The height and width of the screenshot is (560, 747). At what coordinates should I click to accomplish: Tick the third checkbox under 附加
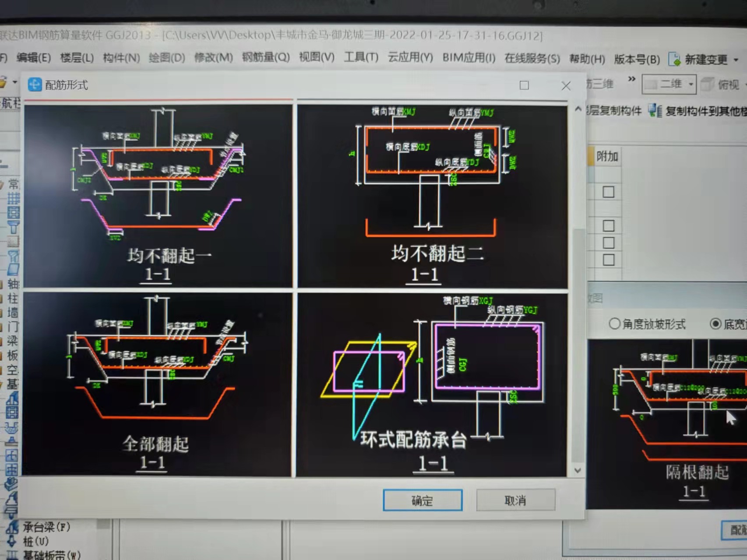[608, 243]
